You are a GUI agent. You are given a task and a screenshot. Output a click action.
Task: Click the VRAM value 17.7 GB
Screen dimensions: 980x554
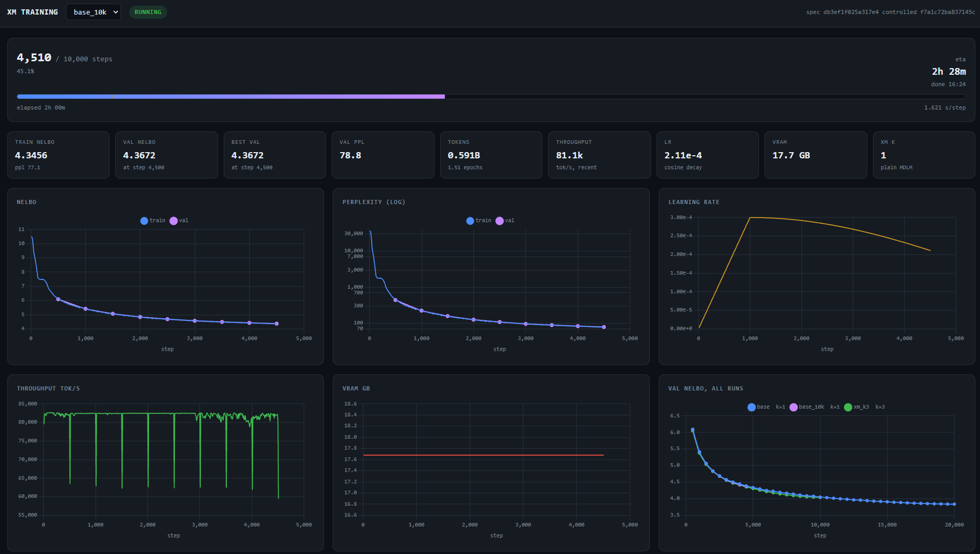791,155
